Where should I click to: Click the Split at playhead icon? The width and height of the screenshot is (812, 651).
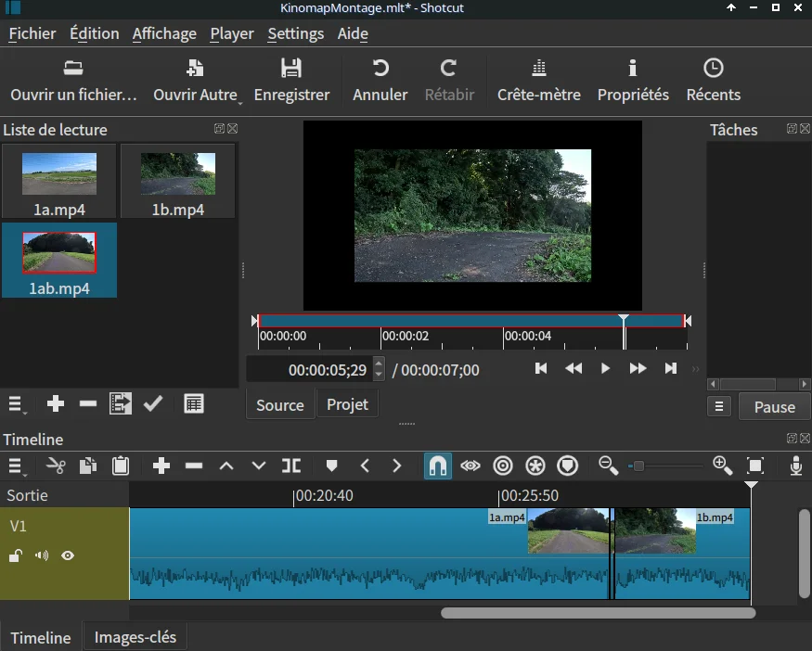point(291,466)
